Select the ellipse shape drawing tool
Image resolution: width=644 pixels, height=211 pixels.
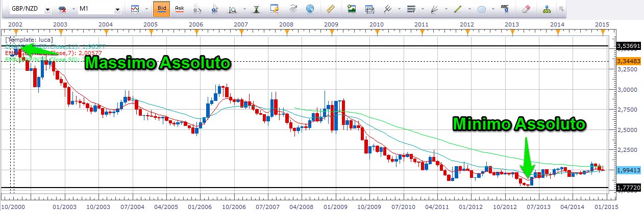tap(481, 9)
